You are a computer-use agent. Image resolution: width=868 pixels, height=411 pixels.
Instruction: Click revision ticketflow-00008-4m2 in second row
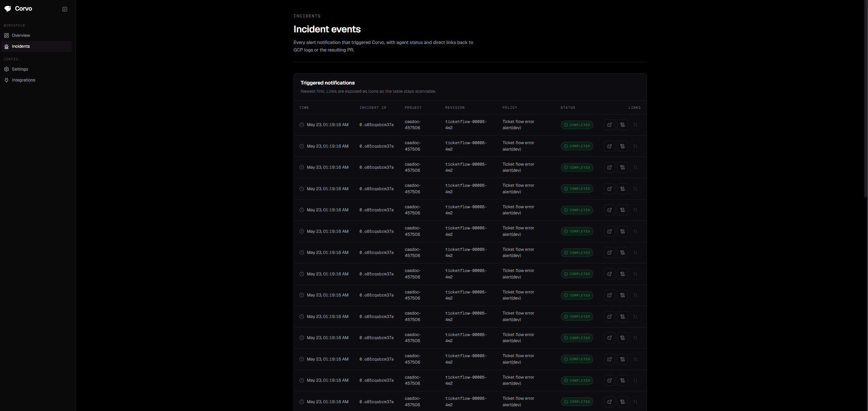pyautogui.click(x=466, y=146)
